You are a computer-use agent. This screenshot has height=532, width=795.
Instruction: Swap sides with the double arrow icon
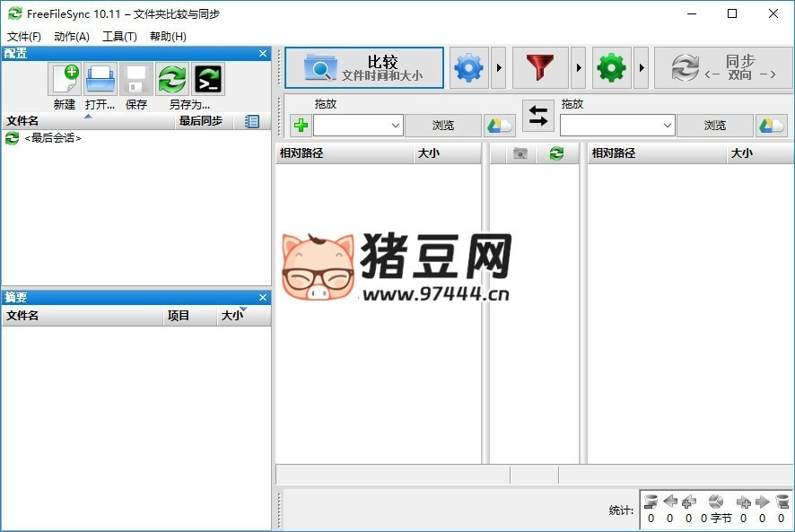(x=538, y=116)
